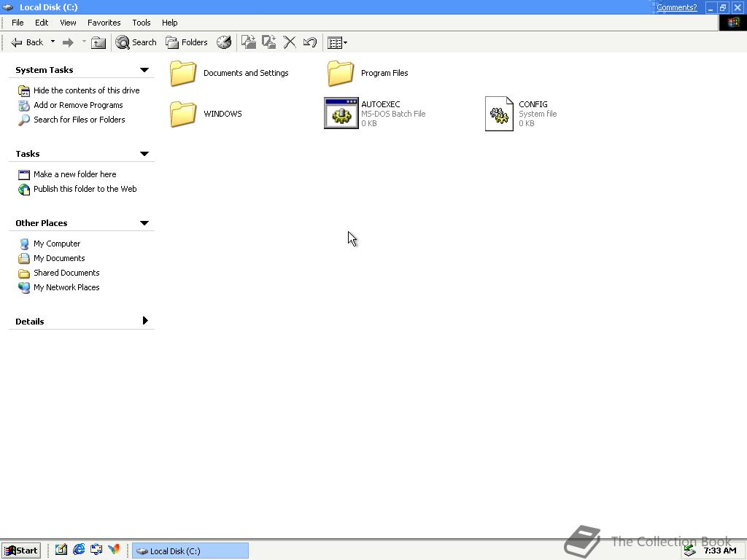Click Search for Files or Folders link
The width and height of the screenshot is (747, 560).
[x=79, y=120]
